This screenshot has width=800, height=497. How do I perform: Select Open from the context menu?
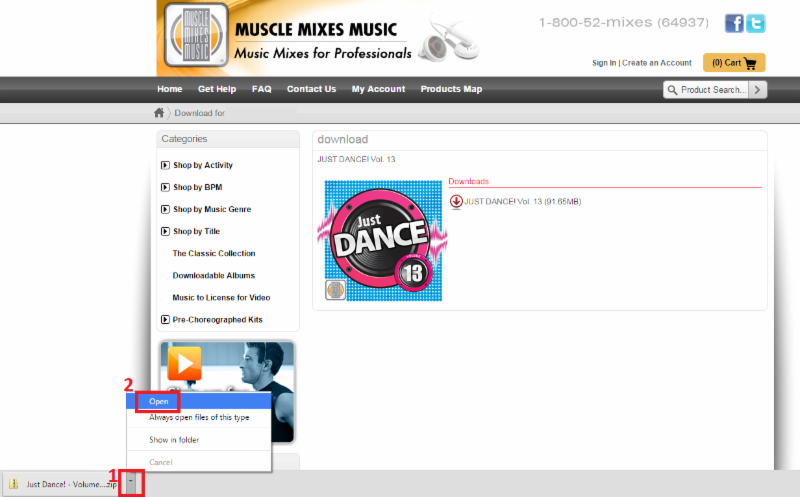pos(159,401)
